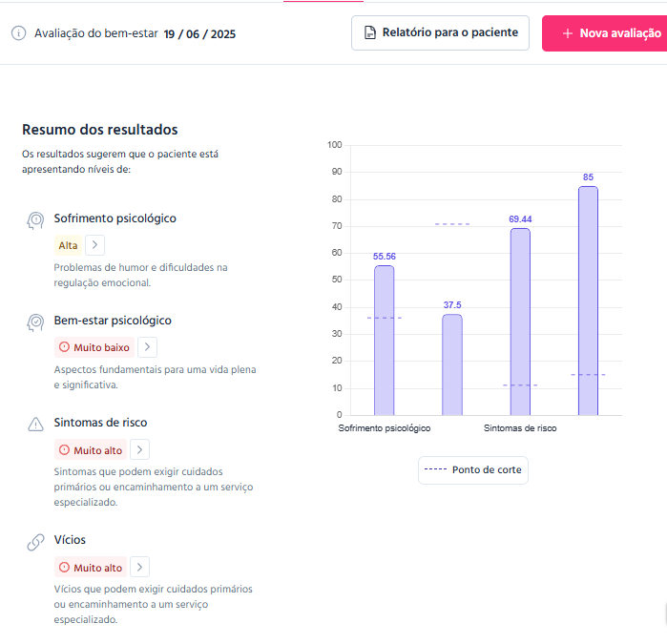
Task: Click the Vícios chain link icon
Action: pyautogui.click(x=35, y=542)
